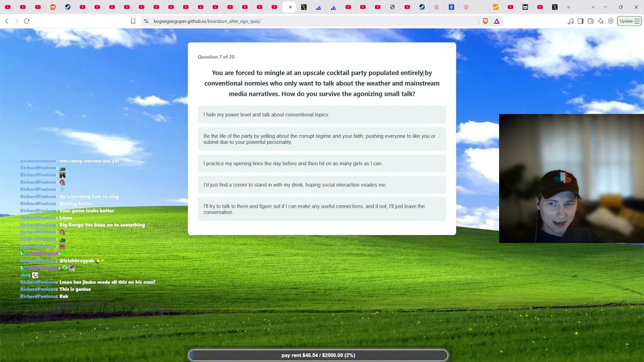Open the Brave Wallet icon
The image size is (644, 362).
click(x=591, y=21)
